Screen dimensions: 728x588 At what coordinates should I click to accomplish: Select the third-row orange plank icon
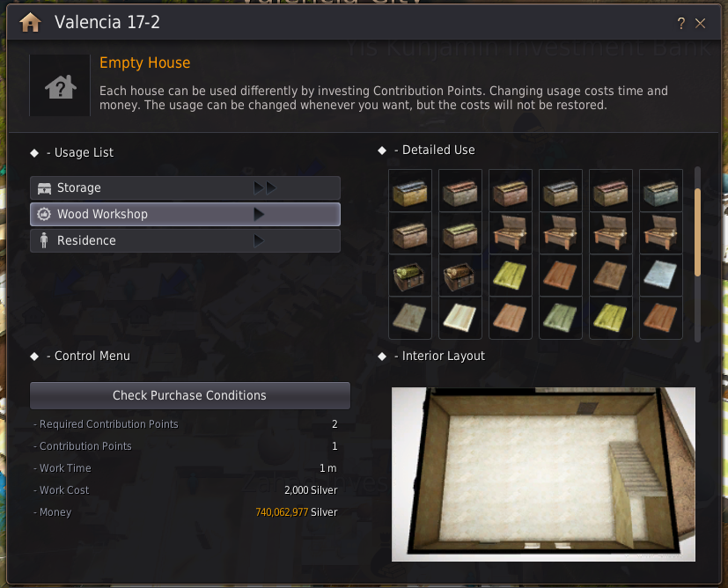coord(561,276)
